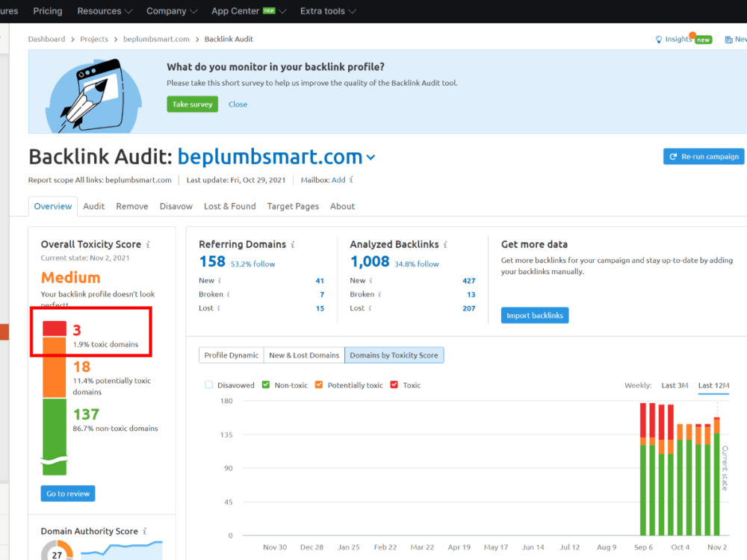This screenshot has height=560, width=747.
Task: Click the Sep 6 chart bar
Action: point(643,469)
